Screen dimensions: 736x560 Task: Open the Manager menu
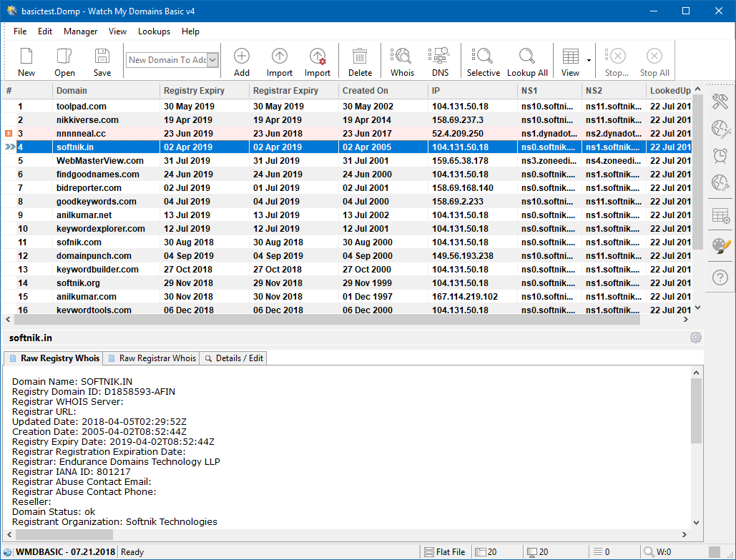click(81, 31)
